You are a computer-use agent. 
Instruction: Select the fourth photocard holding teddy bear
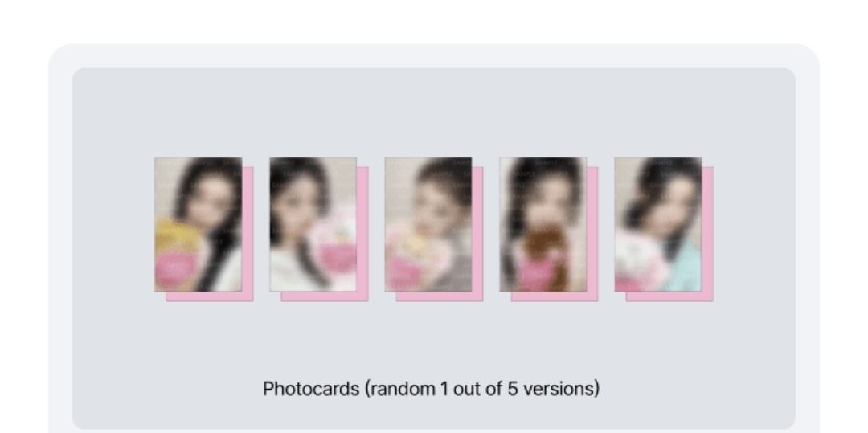click(x=543, y=224)
